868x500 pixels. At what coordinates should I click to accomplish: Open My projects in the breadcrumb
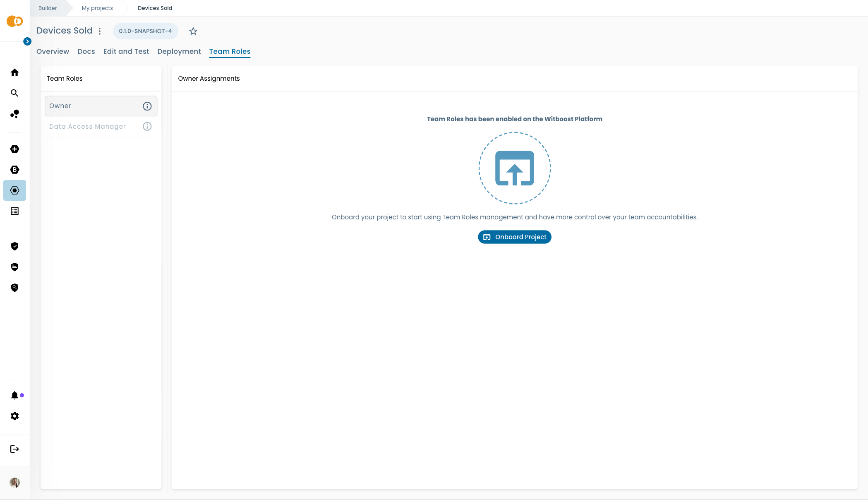97,8
